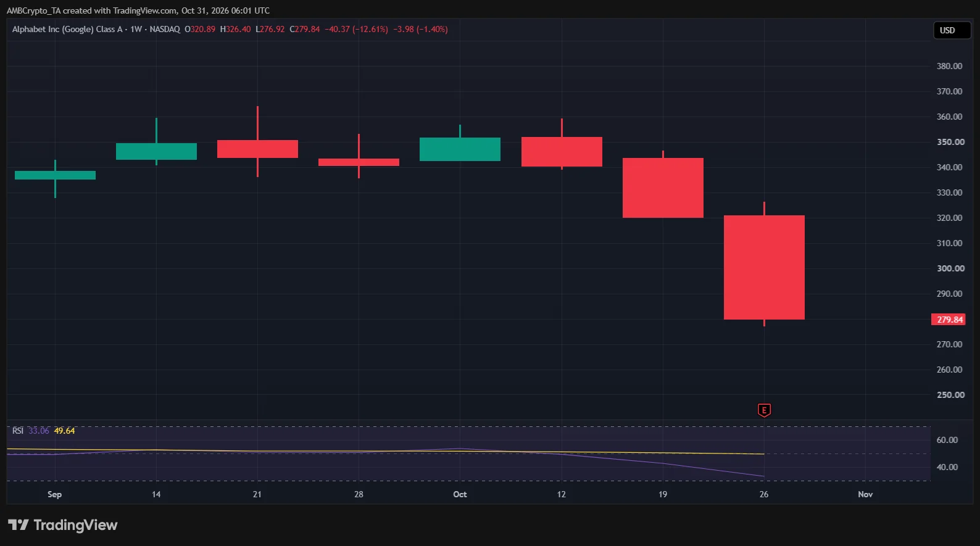Click the red earnings E marker

click(x=764, y=410)
